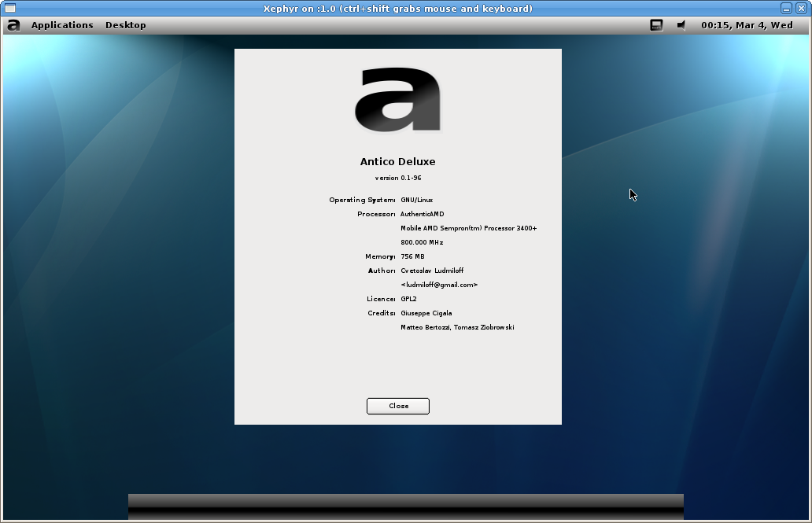Open the Xephyr window menu icon

coord(10,9)
